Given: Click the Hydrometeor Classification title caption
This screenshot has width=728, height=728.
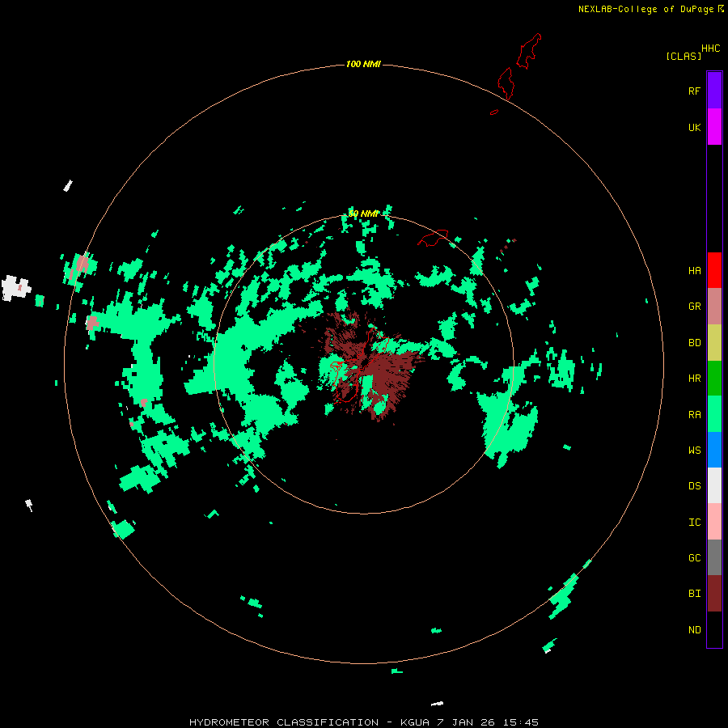Looking at the screenshot, I should tap(363, 722).
